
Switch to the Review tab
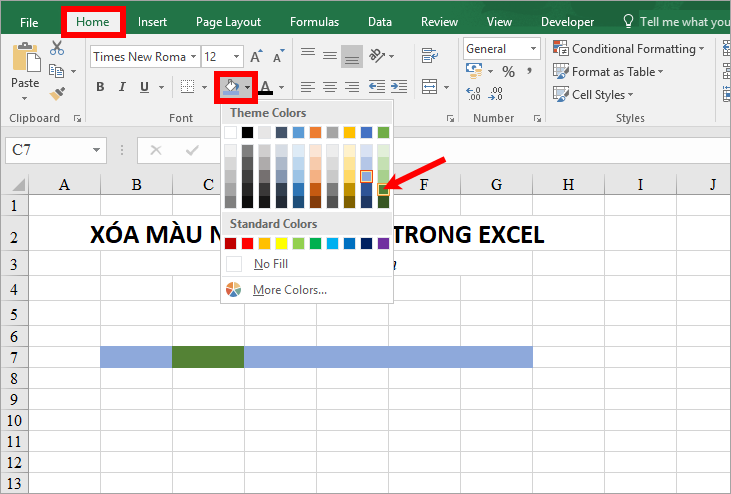click(x=439, y=22)
